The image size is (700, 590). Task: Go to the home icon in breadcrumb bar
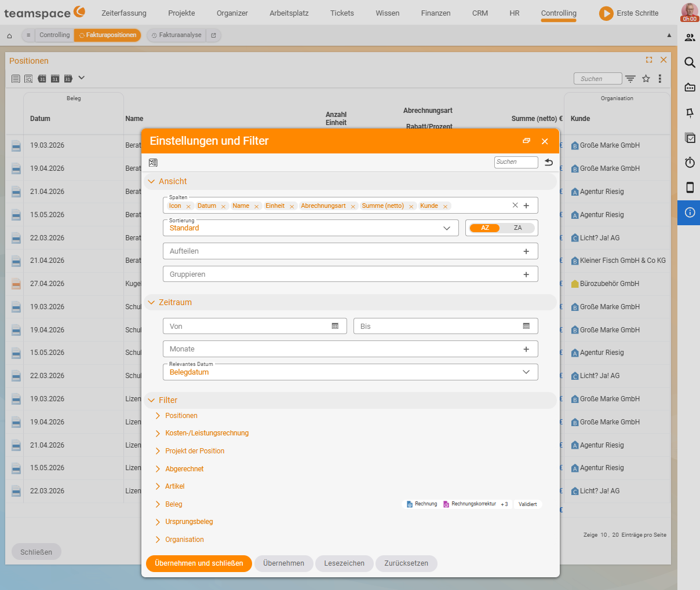pos(9,36)
